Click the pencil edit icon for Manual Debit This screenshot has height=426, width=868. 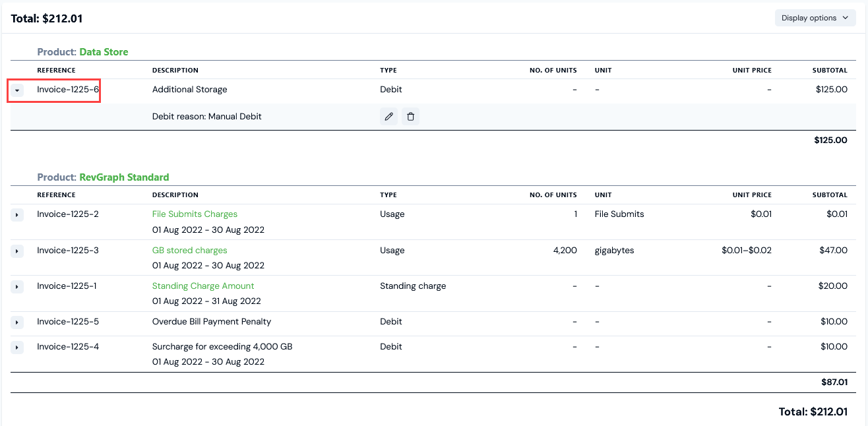pos(389,117)
